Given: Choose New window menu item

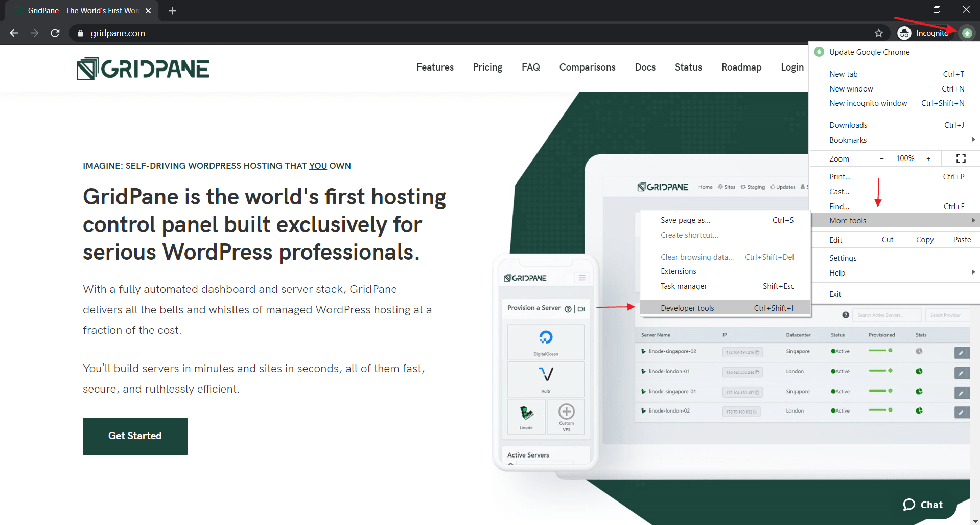Looking at the screenshot, I should (x=894, y=88).
